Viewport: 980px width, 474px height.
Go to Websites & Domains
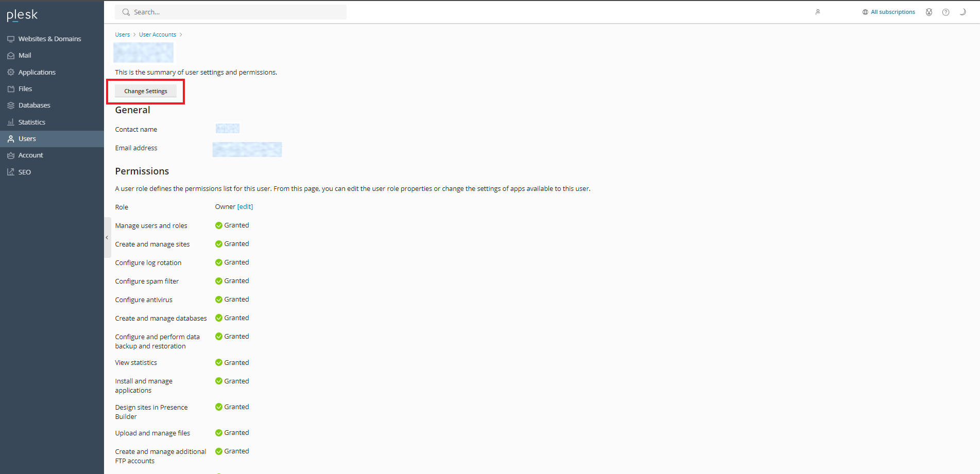tap(49, 39)
